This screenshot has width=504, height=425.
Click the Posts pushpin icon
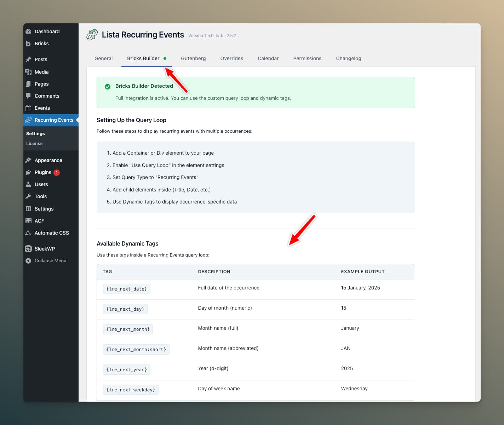28,59
